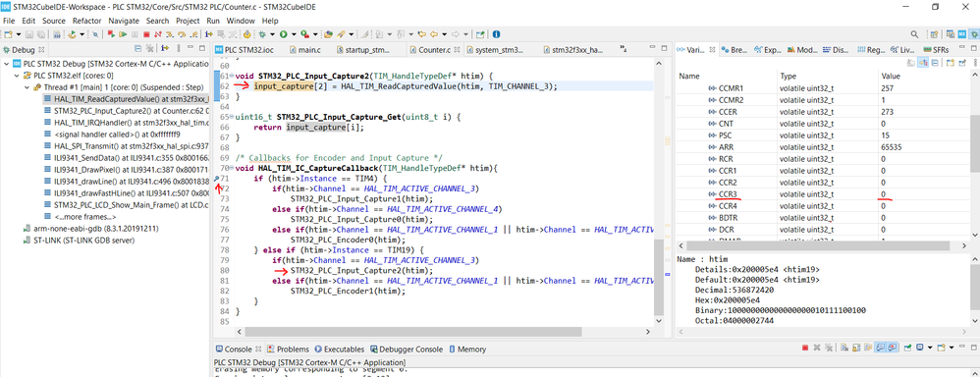Image resolution: width=980 pixels, height=377 pixels.
Task: Switch to the main.c editor tab
Action: [304, 49]
